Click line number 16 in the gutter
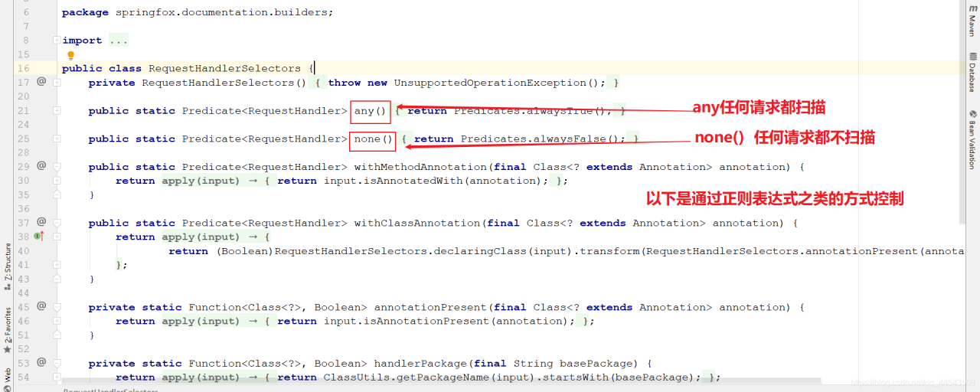The height and width of the screenshot is (392, 980). tap(22, 68)
